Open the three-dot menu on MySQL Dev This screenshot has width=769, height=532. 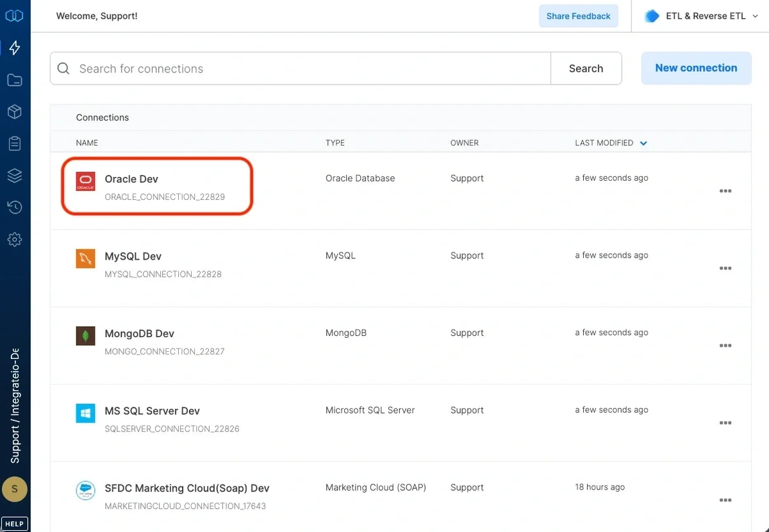(x=725, y=268)
